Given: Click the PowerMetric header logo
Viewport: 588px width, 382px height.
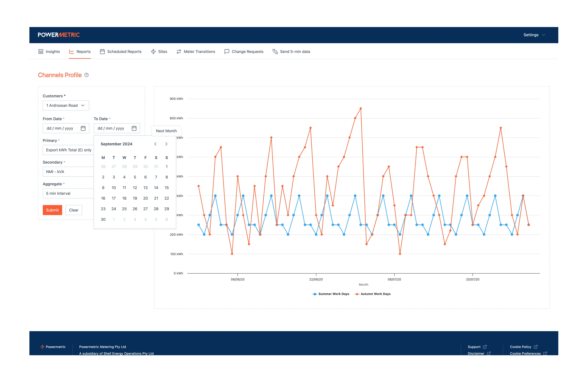Looking at the screenshot, I should click(59, 35).
